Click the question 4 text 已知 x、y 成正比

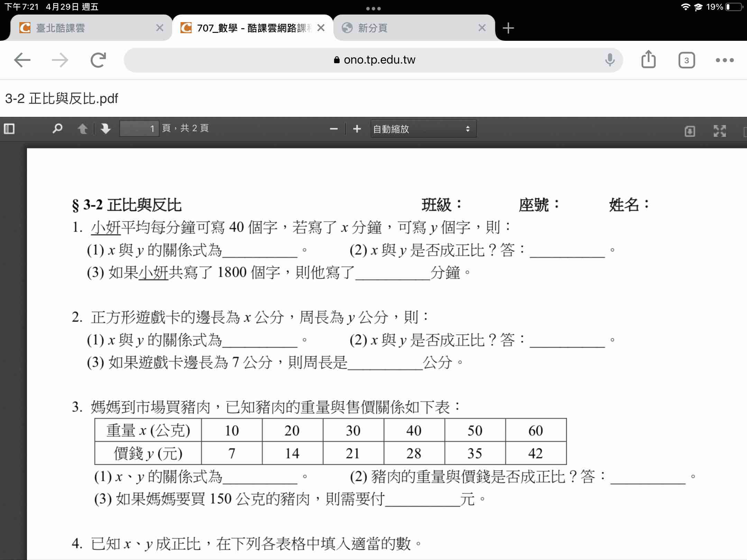tap(146, 544)
